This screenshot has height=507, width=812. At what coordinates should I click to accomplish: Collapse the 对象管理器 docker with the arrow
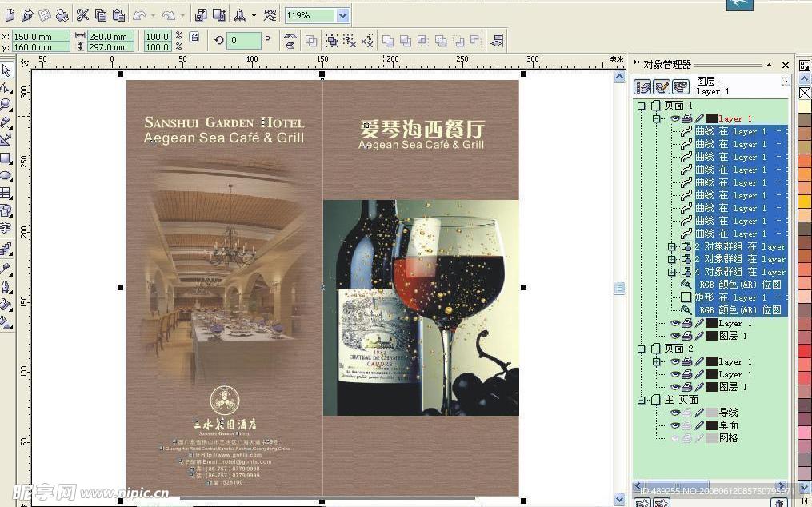pos(770,65)
